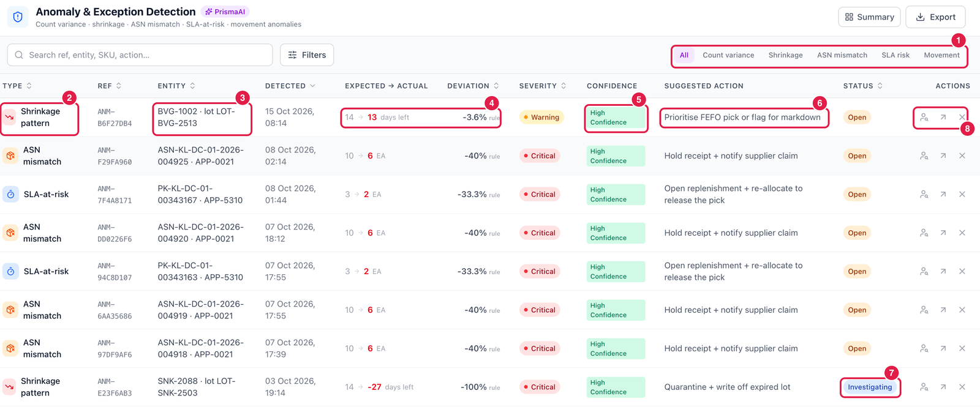Open the Summary view

tap(870, 17)
